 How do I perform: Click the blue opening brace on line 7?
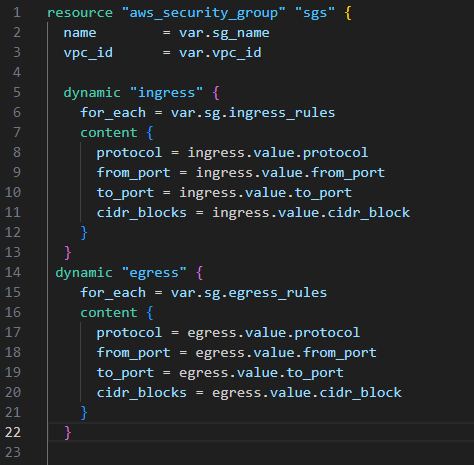click(x=150, y=133)
